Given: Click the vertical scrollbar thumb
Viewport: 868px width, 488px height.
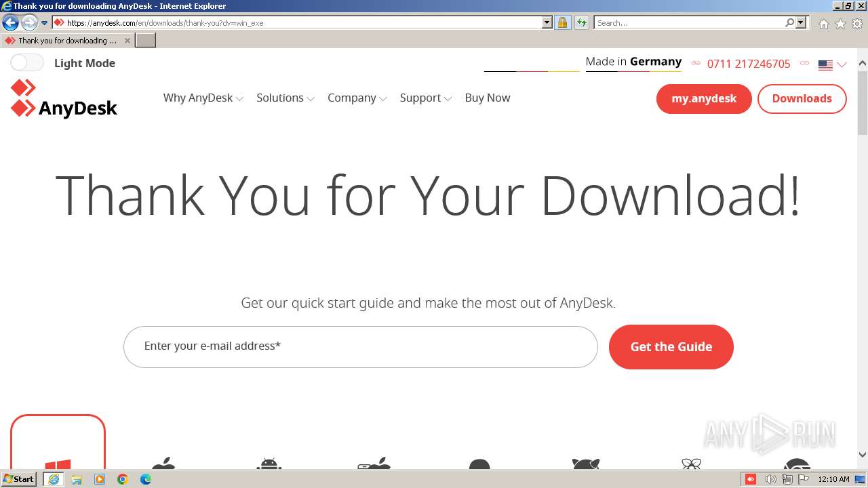Looking at the screenshot, I should point(863,102).
